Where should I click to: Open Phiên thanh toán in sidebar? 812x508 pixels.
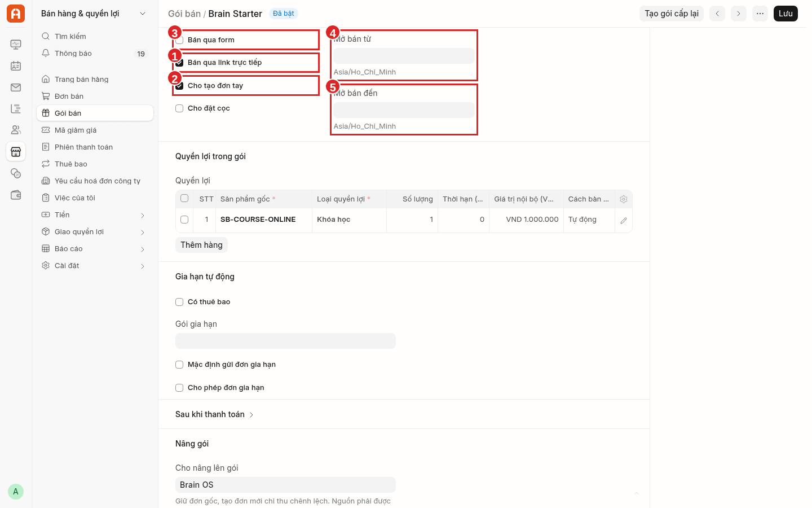pyautogui.click(x=95, y=147)
